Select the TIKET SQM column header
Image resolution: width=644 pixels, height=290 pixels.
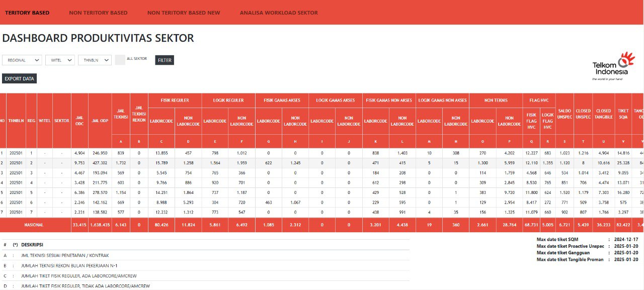(623, 114)
